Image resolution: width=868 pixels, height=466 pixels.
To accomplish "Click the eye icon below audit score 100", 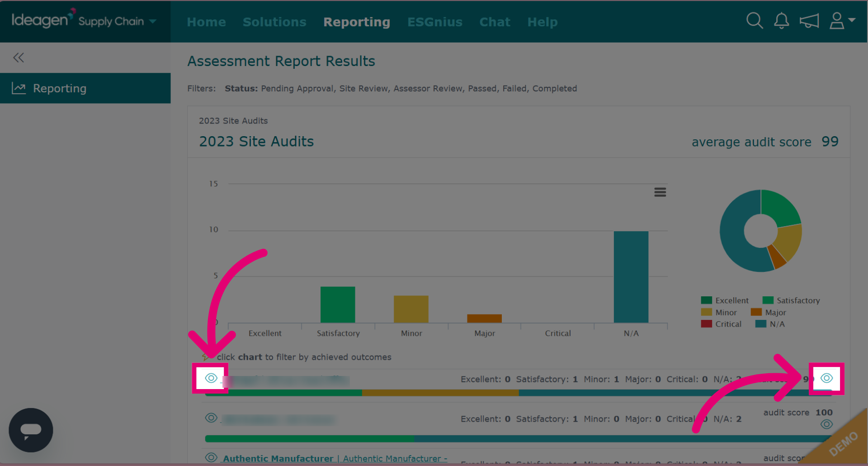I will click(x=826, y=424).
